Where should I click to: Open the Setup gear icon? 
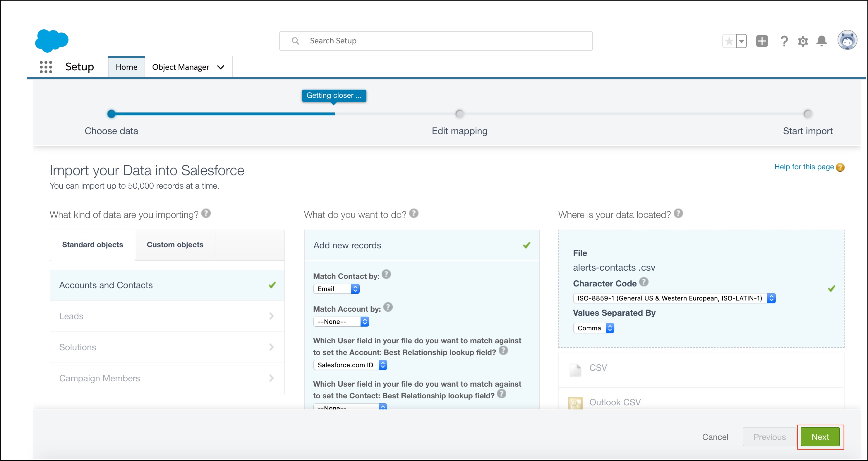803,42
